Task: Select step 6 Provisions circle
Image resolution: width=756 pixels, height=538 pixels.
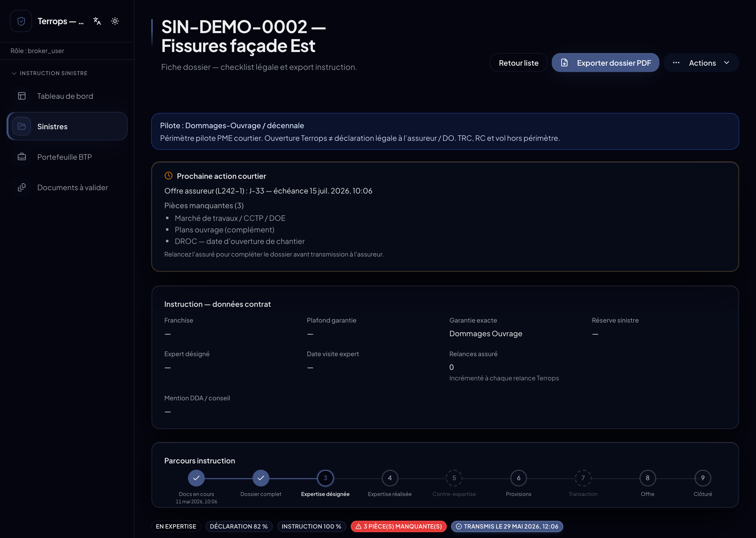Action: pos(519,478)
